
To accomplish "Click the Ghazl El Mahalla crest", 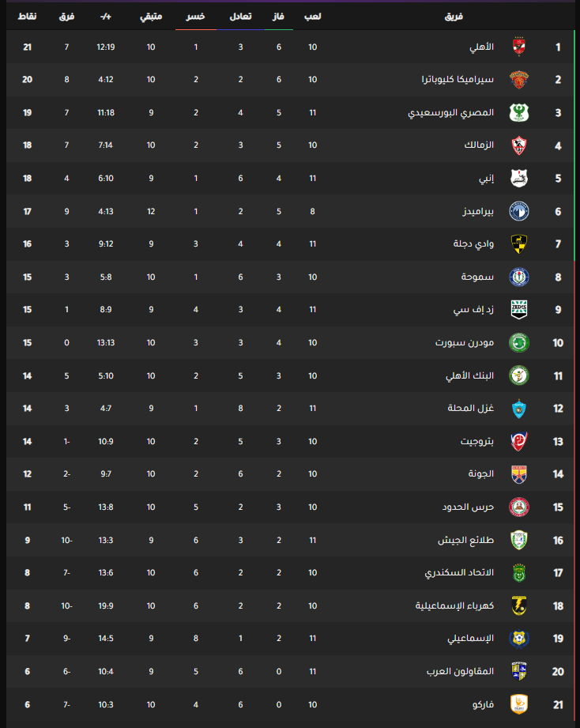I will point(518,409).
